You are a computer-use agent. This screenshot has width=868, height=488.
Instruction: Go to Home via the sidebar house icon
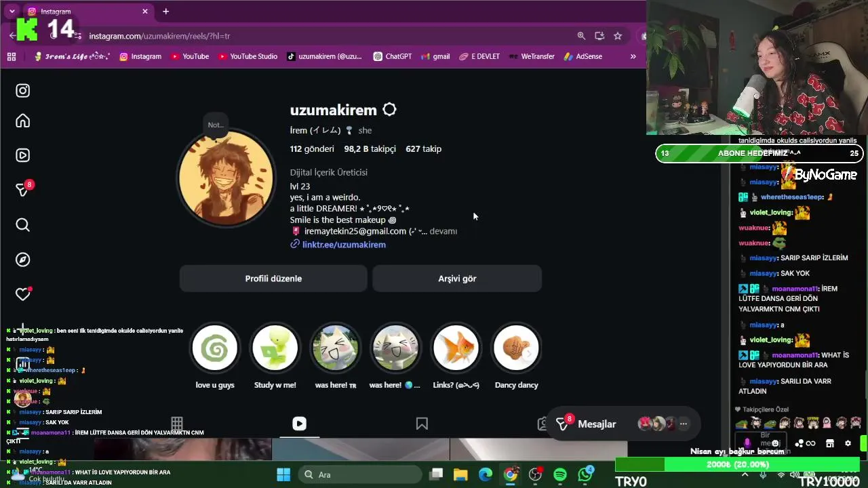(x=23, y=121)
